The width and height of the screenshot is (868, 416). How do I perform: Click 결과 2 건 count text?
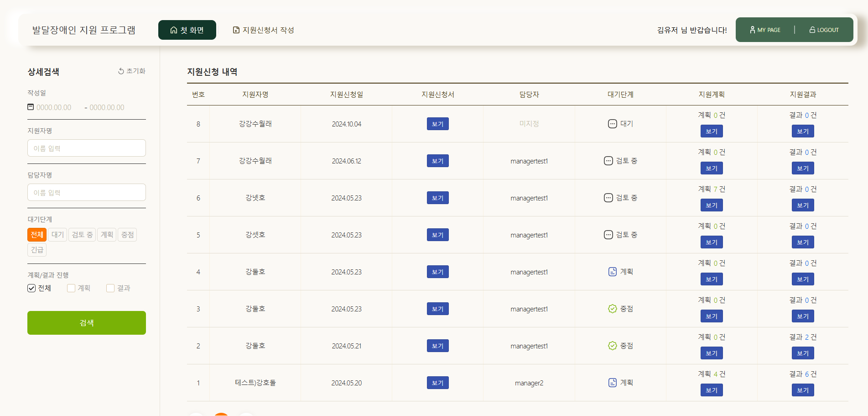pos(803,337)
